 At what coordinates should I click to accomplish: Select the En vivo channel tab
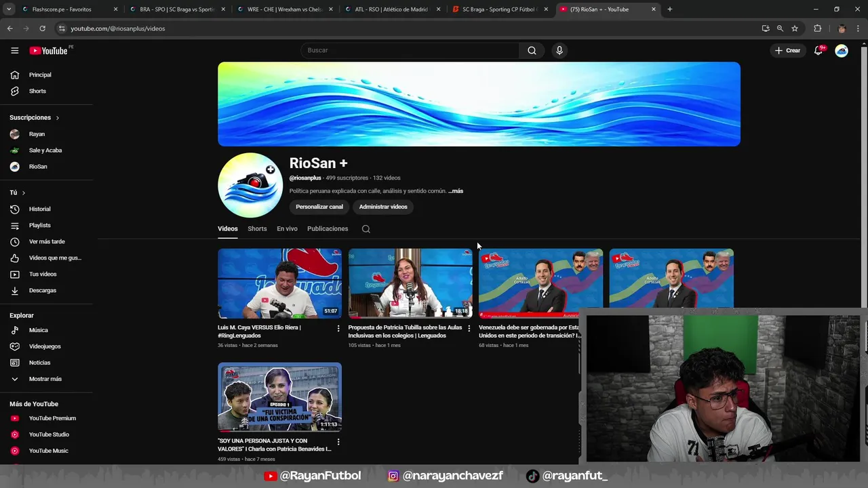coord(287,229)
